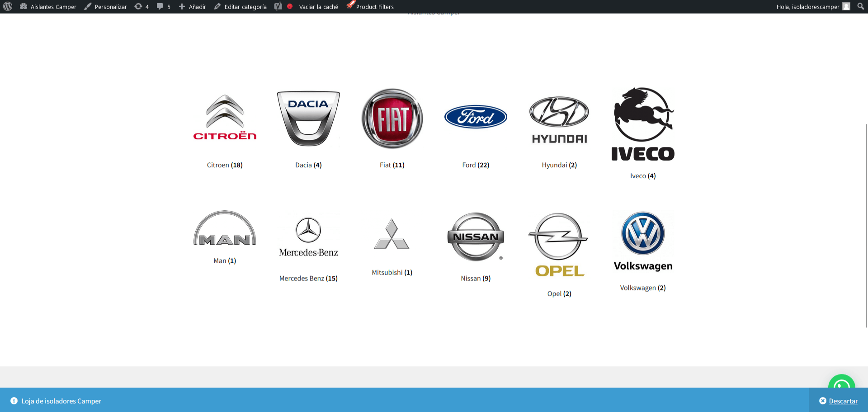Open Personalizar in admin bar

[105, 6]
